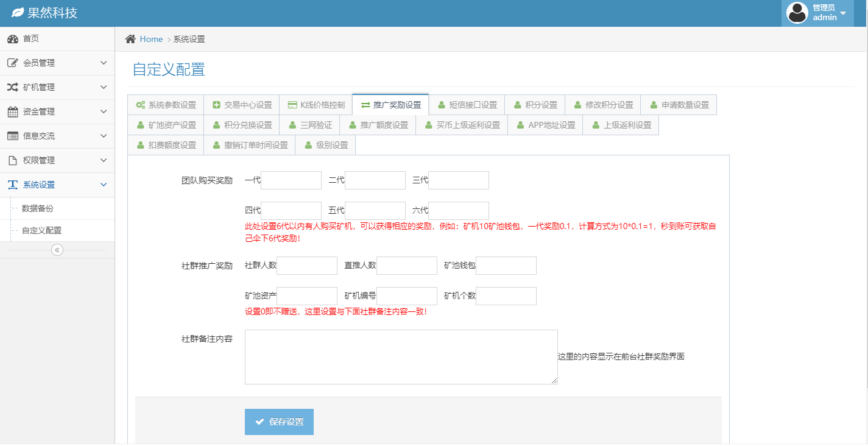868x446 pixels.
Task: Follow the Home breadcrumb link
Action: (x=151, y=39)
